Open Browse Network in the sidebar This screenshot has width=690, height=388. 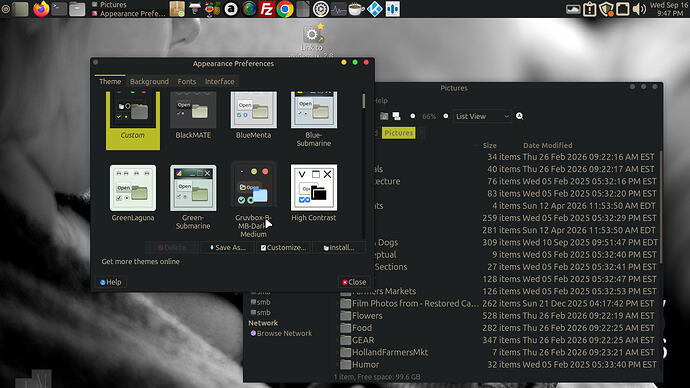(x=281, y=333)
